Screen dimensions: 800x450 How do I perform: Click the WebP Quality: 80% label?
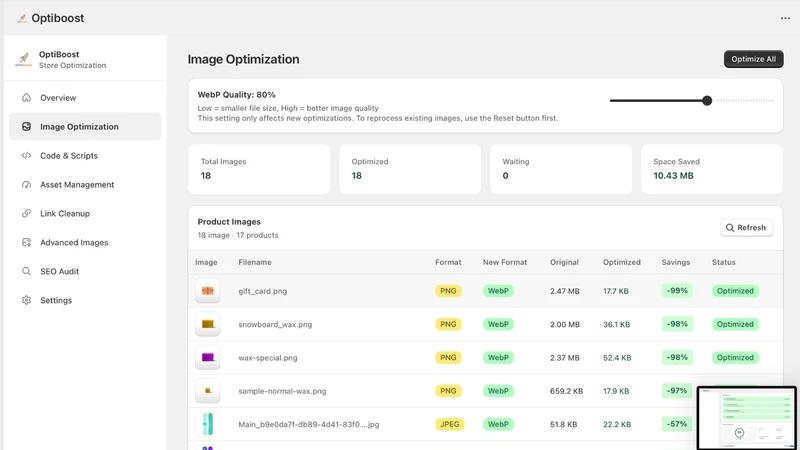coord(236,95)
